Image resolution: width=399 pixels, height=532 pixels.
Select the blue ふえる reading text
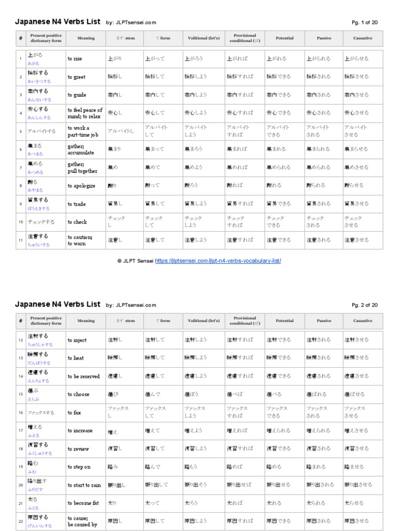point(33,435)
